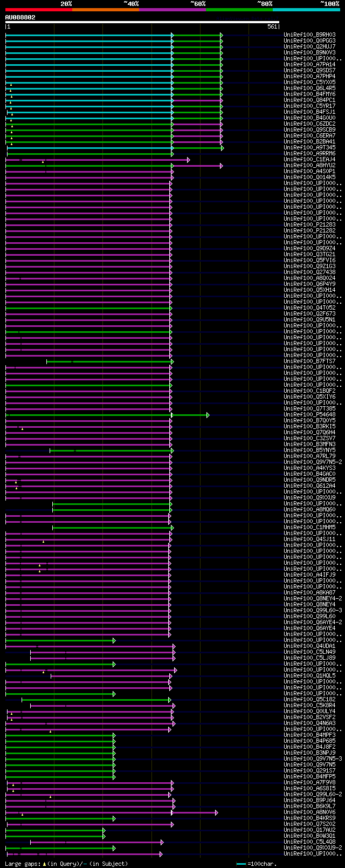
Task: Select the UniRef100_Q17AU2 label
Action: [310, 830]
